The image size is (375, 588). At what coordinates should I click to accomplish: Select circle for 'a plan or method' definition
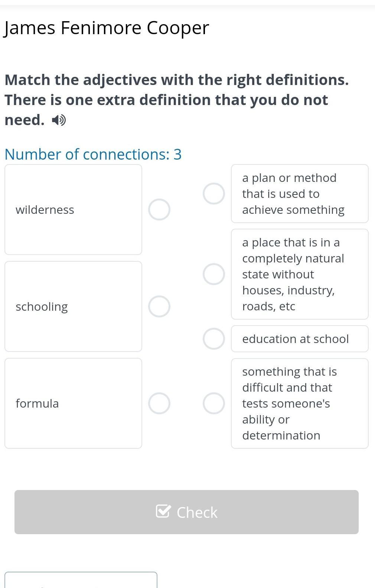click(214, 193)
